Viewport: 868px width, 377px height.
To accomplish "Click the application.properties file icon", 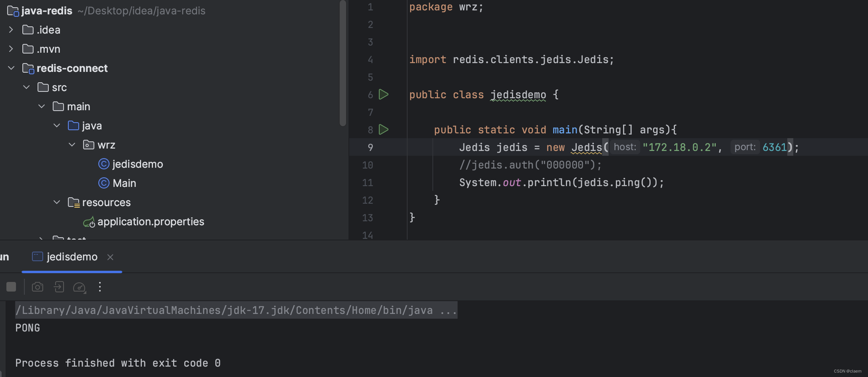I will [x=89, y=222].
